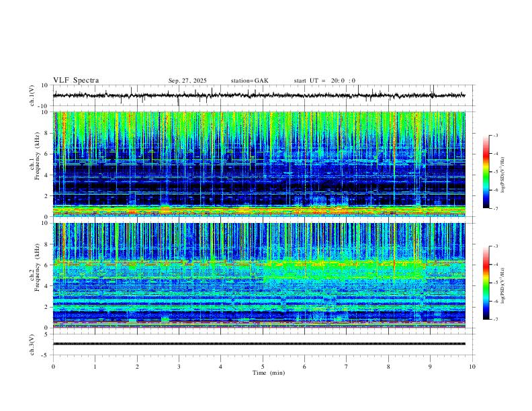The height and width of the screenshot is (411, 532).
Task: Click the "8" kHz tick on ch.1 spectrogram
Action: (46, 133)
